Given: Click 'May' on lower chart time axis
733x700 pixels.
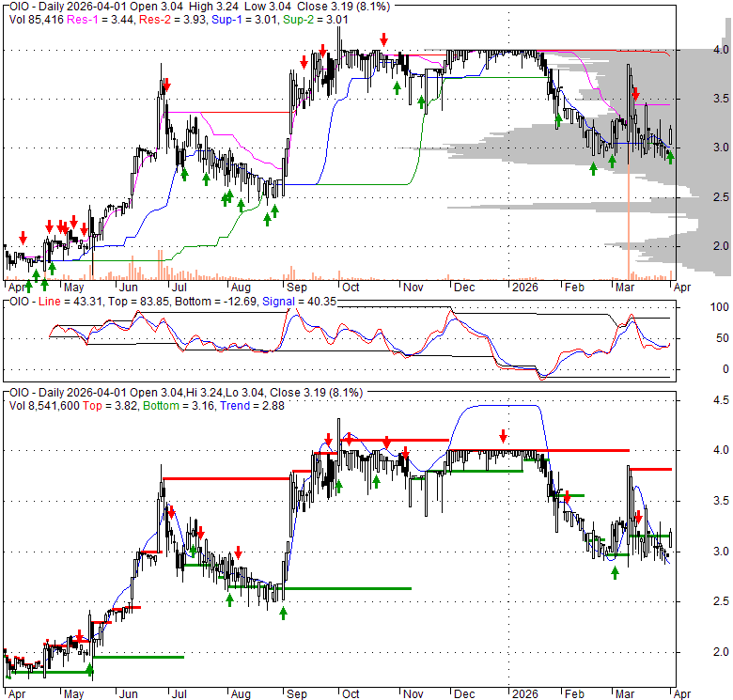Looking at the screenshot, I should click(73, 694).
